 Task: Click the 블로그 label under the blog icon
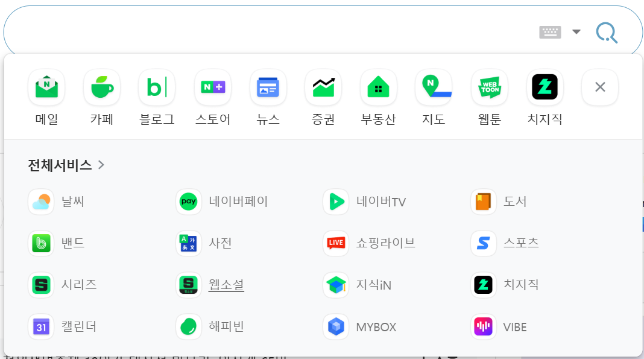pos(157,119)
